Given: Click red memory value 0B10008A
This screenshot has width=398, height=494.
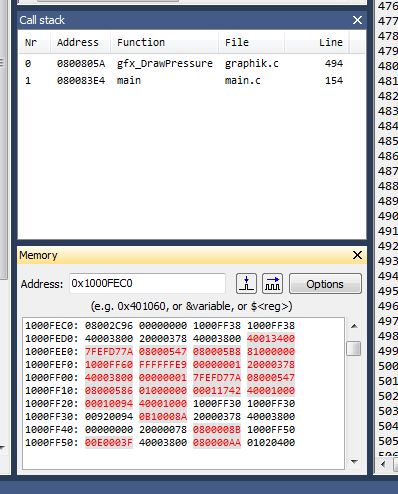Looking at the screenshot, I should [163, 416].
